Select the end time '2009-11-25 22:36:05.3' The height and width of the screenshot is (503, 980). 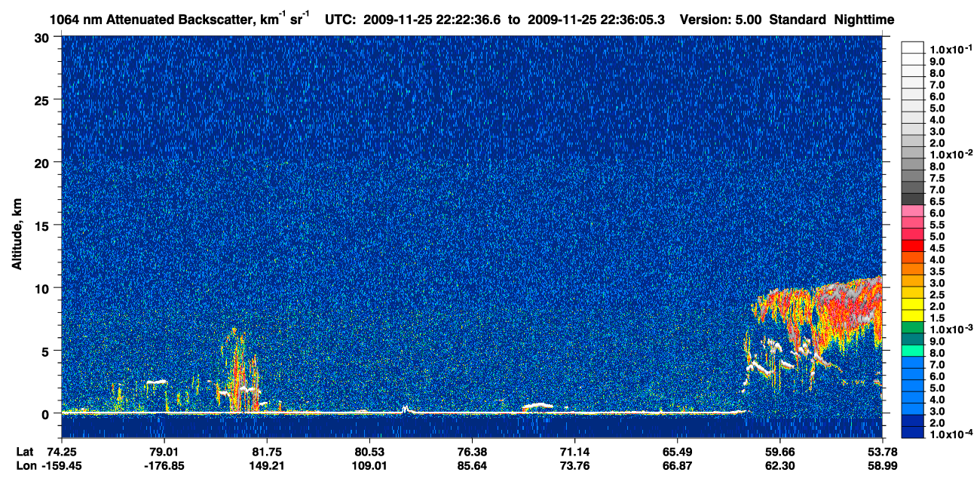pos(596,20)
